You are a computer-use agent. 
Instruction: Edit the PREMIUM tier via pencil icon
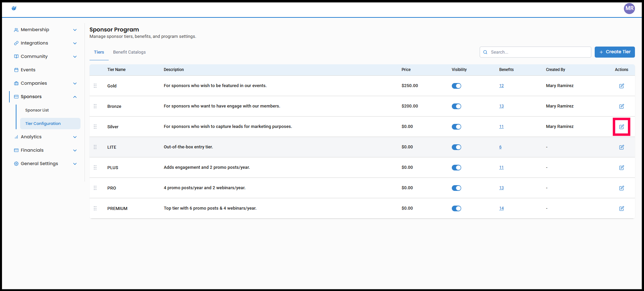621,209
